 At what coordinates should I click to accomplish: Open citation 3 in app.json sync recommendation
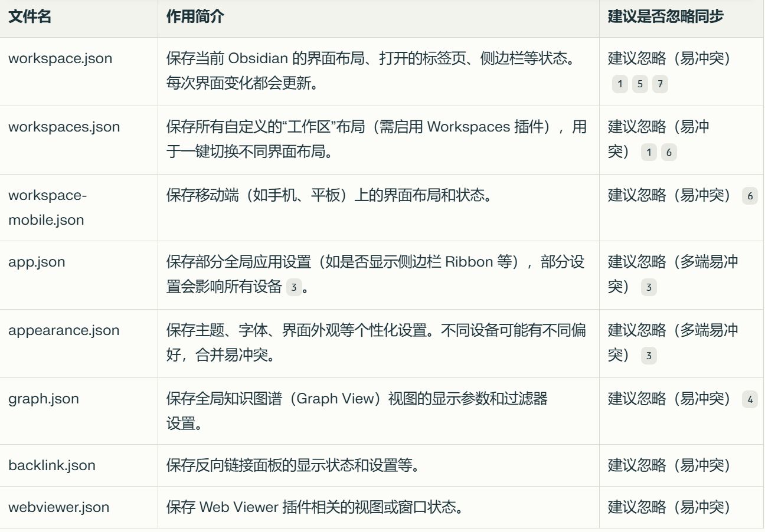click(x=649, y=288)
